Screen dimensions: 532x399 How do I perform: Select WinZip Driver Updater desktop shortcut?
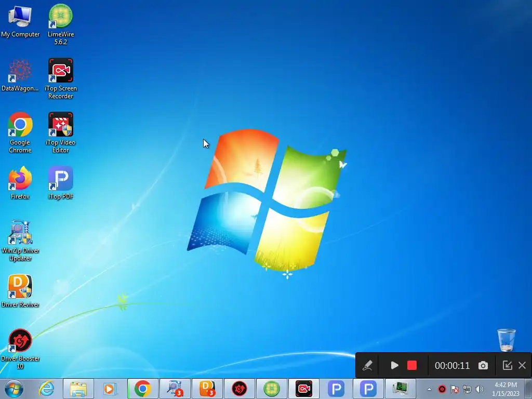[20, 241]
